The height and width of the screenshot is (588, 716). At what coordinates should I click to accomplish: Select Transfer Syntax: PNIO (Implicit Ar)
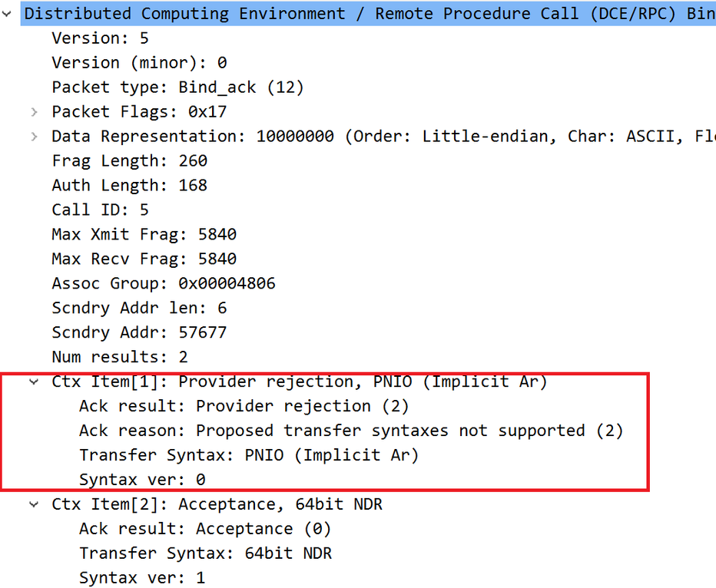point(248,455)
